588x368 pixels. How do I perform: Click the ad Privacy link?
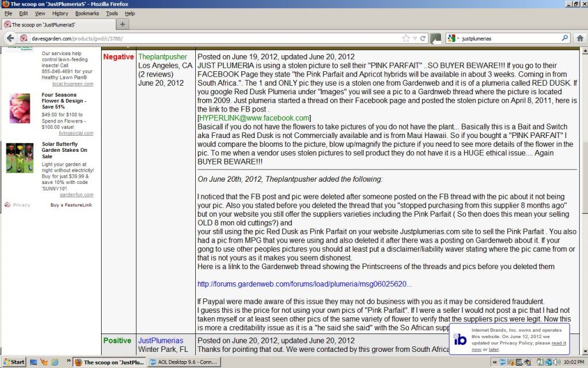[21, 205]
